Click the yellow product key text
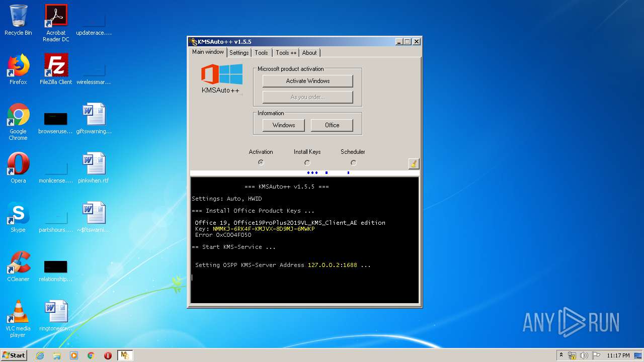644x362 pixels. 264,229
